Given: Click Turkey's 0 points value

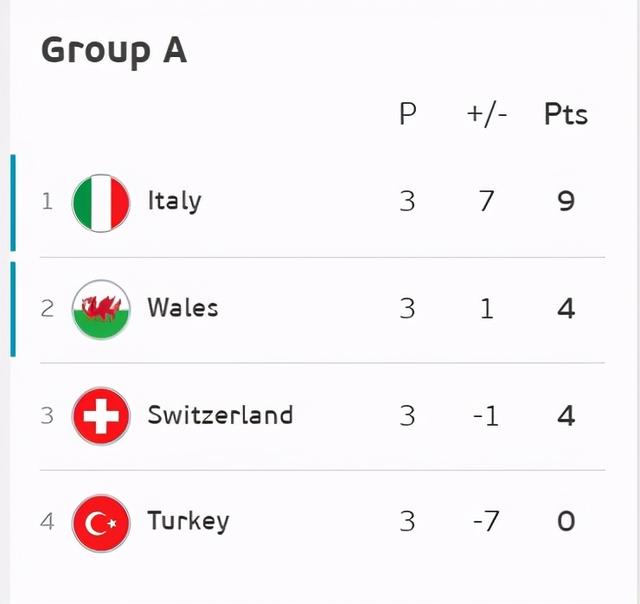Looking at the screenshot, I should pos(566,521).
